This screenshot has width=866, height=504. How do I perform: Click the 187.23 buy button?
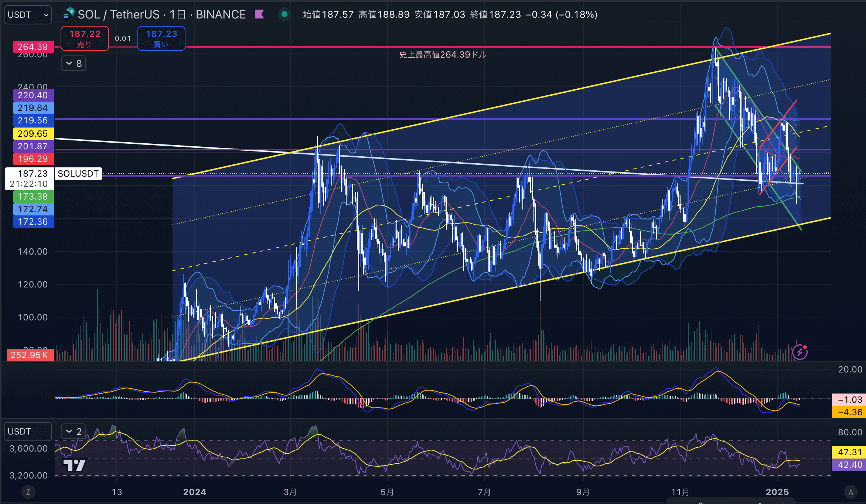pyautogui.click(x=161, y=38)
